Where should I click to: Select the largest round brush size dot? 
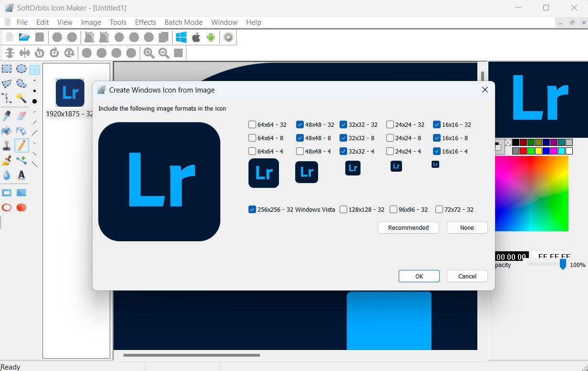point(35,101)
